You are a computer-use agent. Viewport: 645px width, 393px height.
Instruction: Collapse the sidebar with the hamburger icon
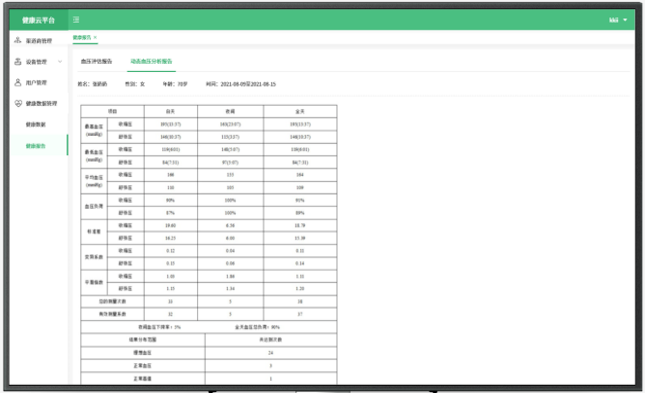[x=76, y=20]
